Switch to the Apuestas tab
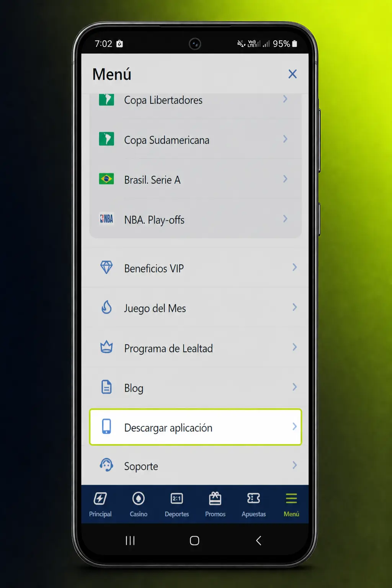Viewport: 392px width, 588px height. point(253,505)
